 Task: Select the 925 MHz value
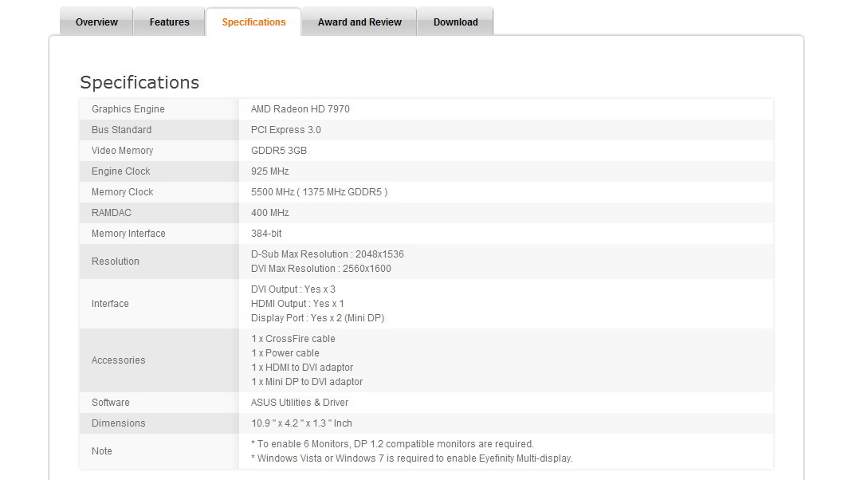point(269,171)
